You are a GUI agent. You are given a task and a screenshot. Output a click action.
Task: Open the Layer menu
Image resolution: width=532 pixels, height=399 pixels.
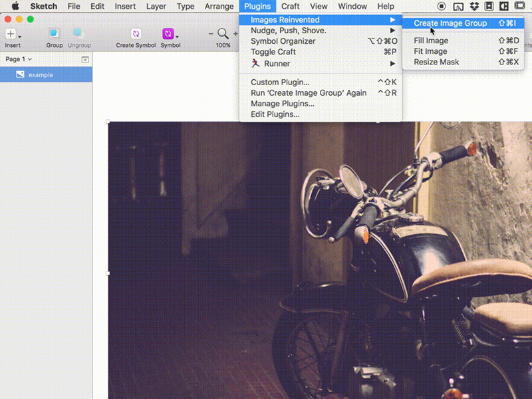tap(156, 6)
